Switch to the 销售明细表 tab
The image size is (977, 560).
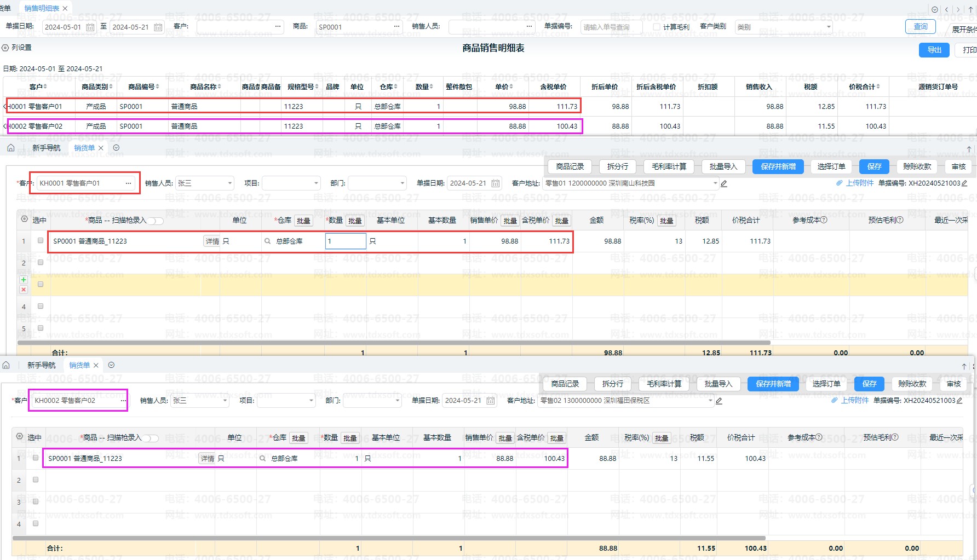42,8
